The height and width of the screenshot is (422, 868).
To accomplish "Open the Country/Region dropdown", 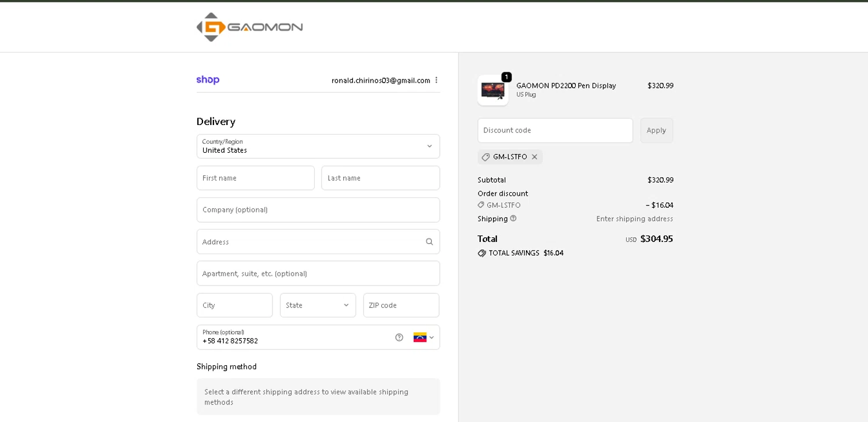I will 318,146.
